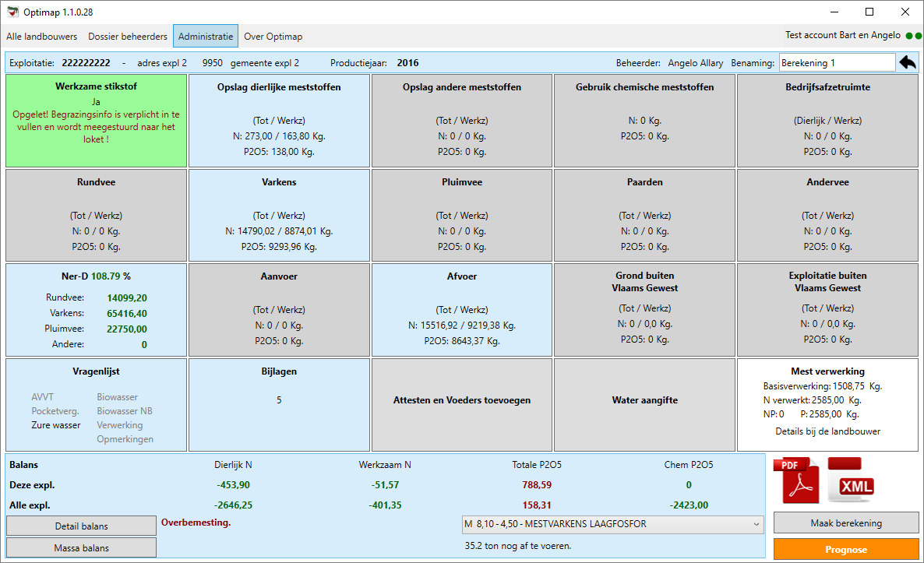Screen dimensions: 924x563
Task: Open the Paarden tile
Action: [x=644, y=216]
